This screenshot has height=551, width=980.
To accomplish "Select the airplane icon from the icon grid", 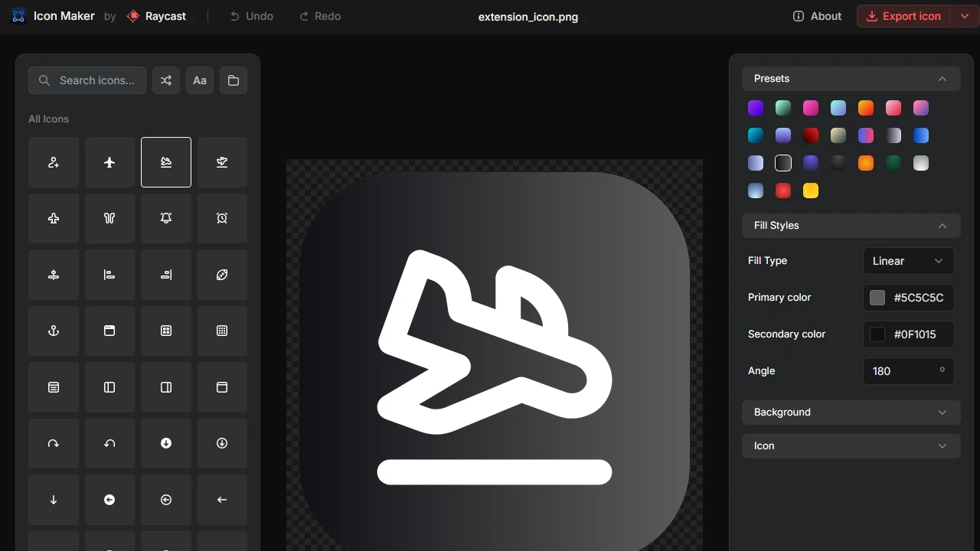I will (x=109, y=161).
